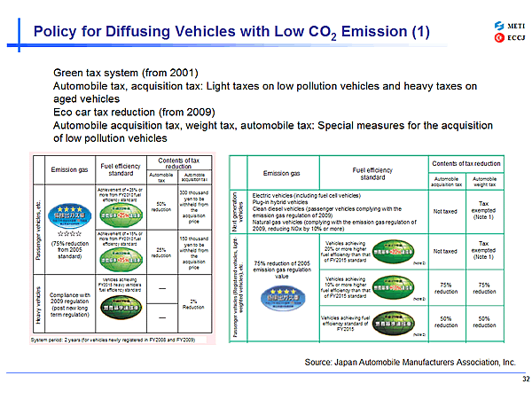Screen dimensions: 532x399
Task: Select the line 'Green tax system (from 2001)'
Action: (126, 73)
